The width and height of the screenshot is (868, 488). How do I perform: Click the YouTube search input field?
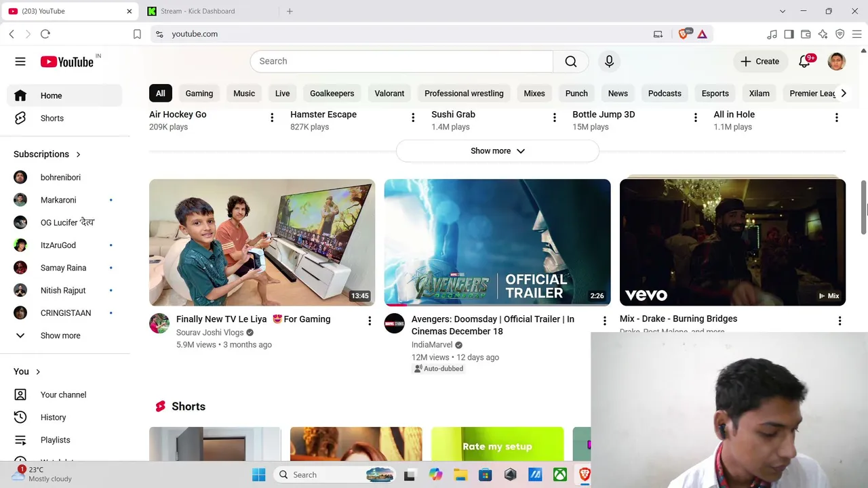click(401, 61)
